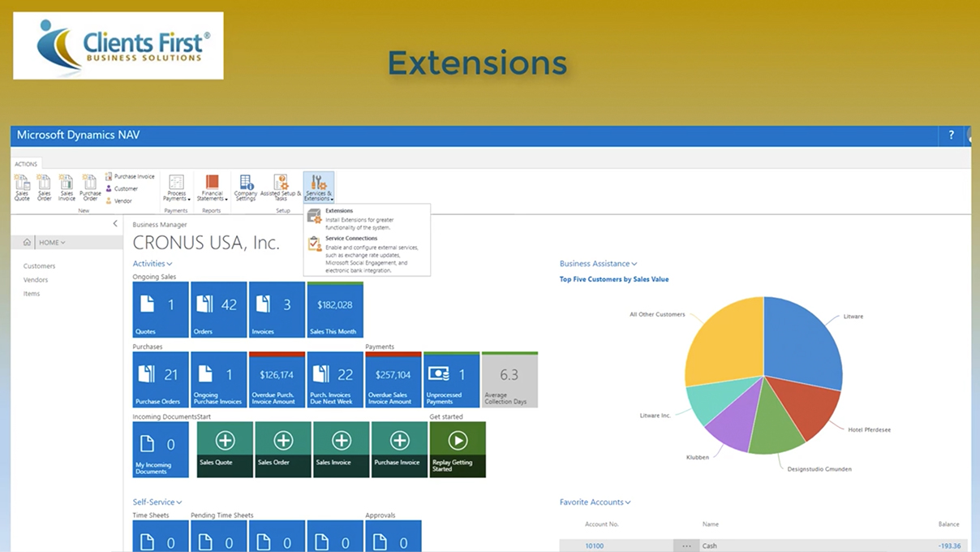The image size is (980, 552).
Task: Expand the Business Assistance dropdown
Action: point(599,263)
